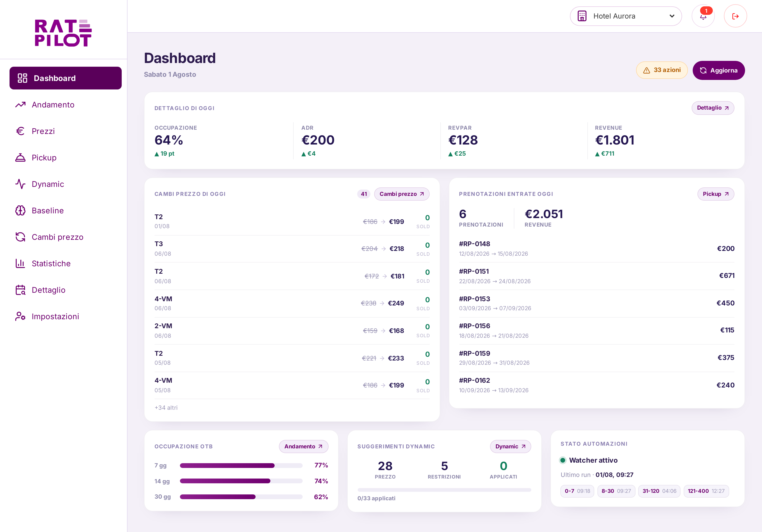Open Cambi prezzo sidebar item

(x=65, y=237)
